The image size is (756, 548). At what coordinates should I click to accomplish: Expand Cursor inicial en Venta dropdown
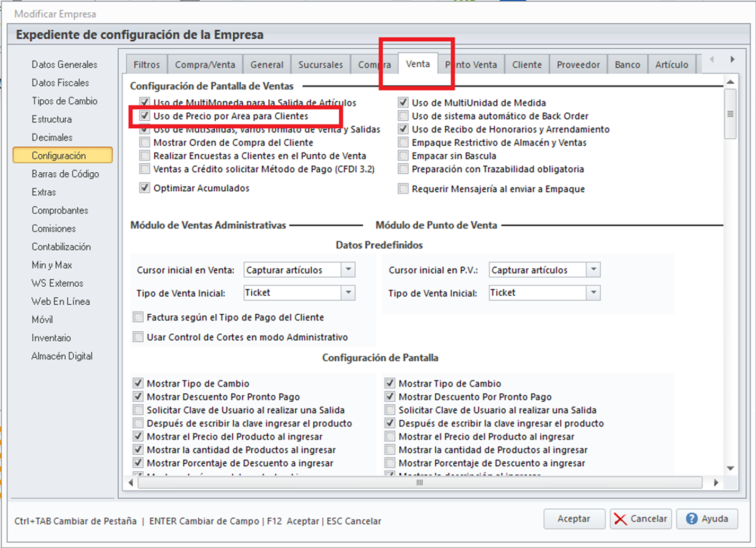tap(348, 270)
